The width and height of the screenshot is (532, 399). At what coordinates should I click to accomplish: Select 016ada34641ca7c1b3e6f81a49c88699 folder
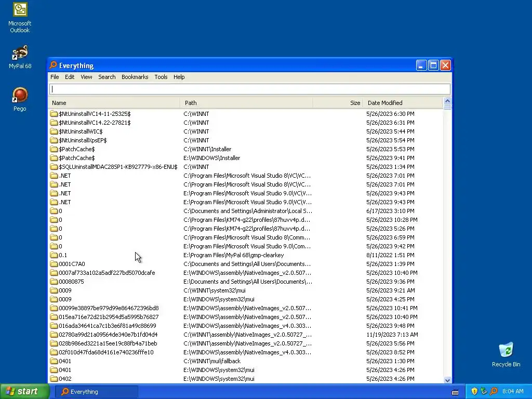[107, 325]
